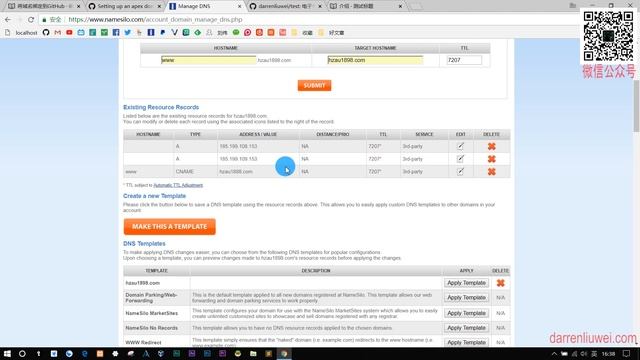Open the Windows Start menu
Screen dimensions: 640x360
(x=7, y=353)
